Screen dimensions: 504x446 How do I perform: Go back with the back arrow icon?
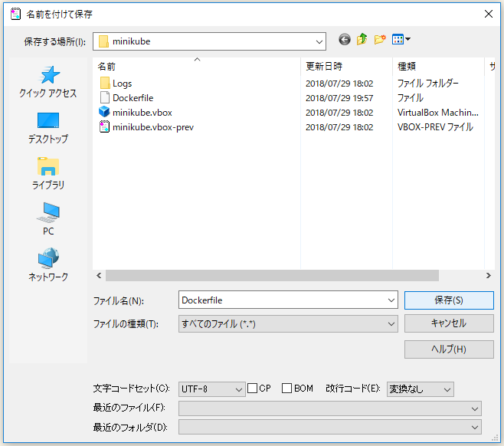(x=344, y=40)
